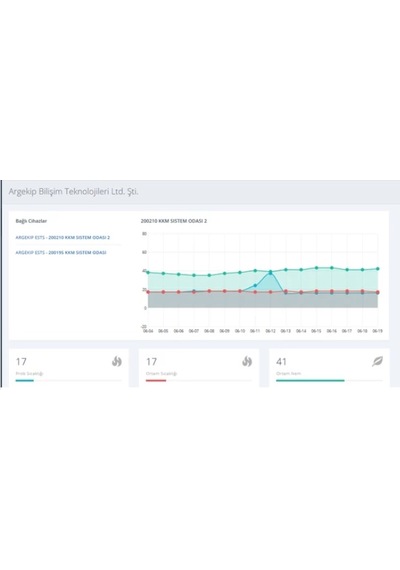Click the green humidity point at 06-04
The height and width of the screenshot is (570, 400).
click(148, 272)
